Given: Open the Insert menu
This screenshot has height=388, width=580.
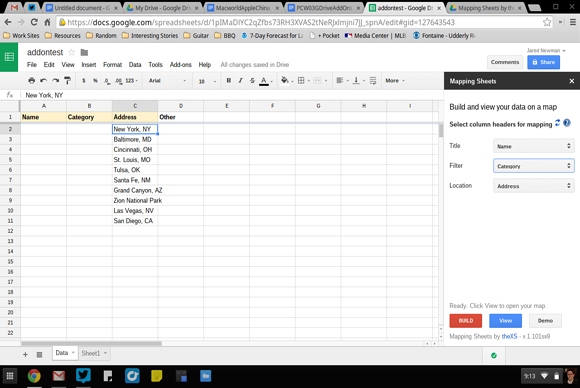Looking at the screenshot, I should [x=89, y=65].
